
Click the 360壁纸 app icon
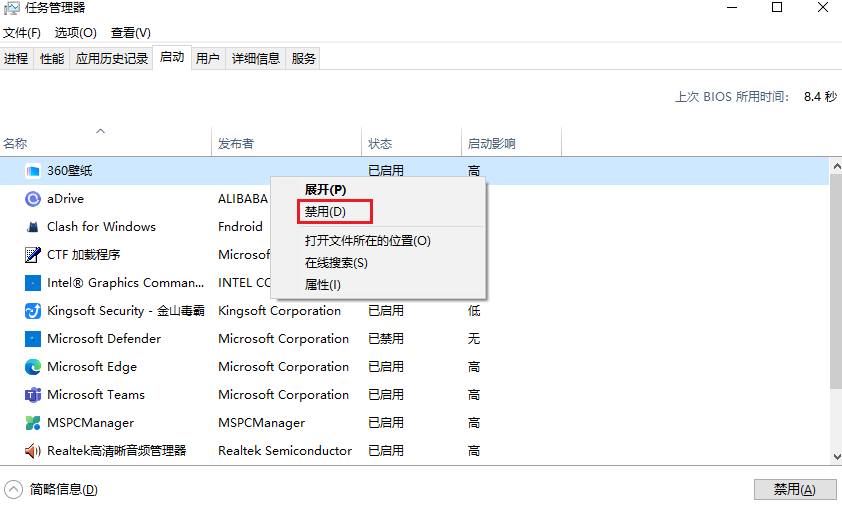point(32,171)
